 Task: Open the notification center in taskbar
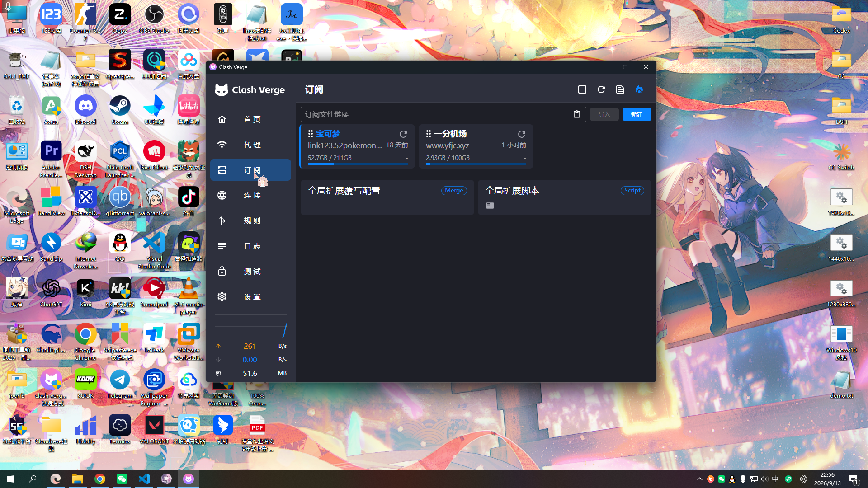(854, 479)
